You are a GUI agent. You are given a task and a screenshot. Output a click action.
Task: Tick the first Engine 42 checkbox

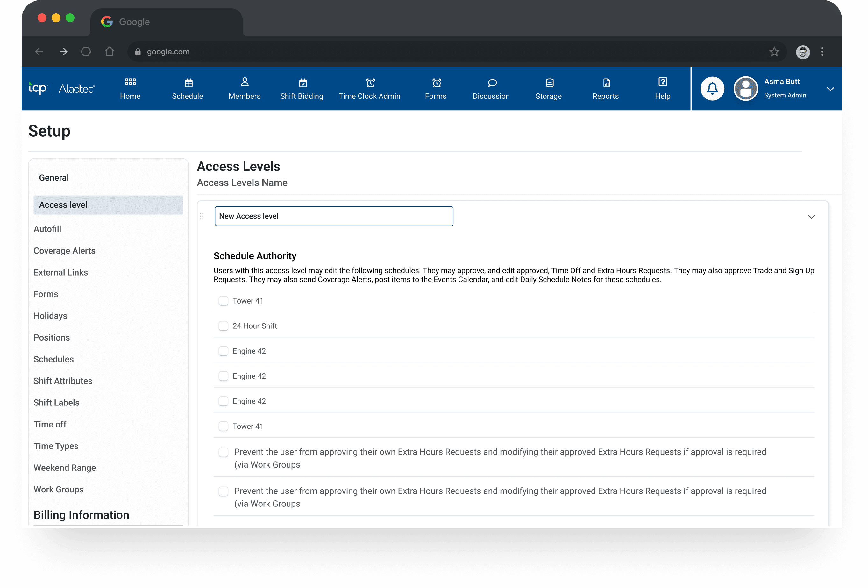[223, 351]
